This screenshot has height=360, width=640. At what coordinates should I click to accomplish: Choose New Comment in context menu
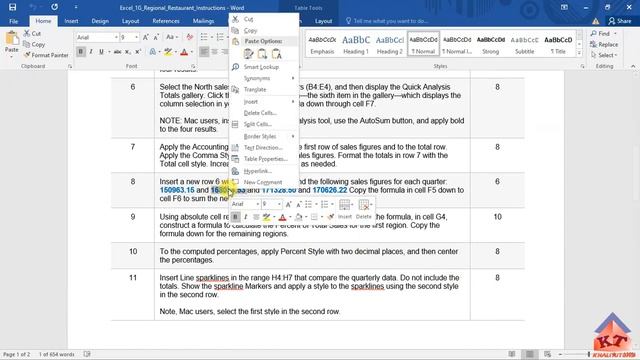click(263, 182)
